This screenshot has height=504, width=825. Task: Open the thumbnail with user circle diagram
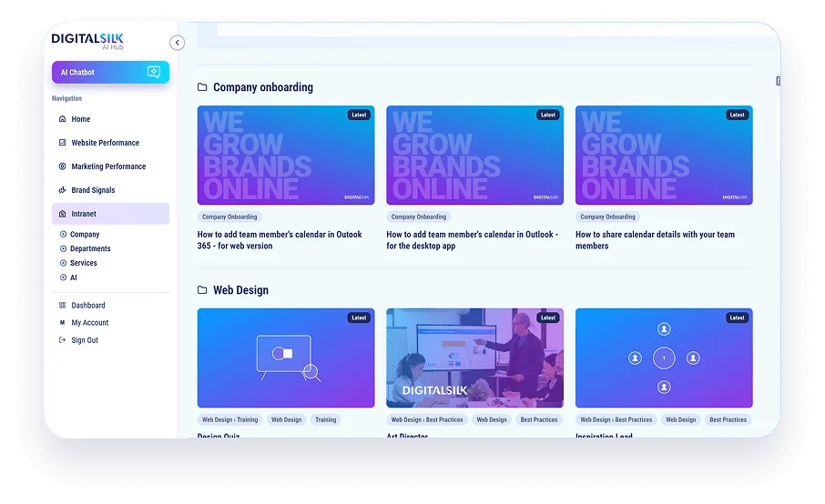[664, 358]
